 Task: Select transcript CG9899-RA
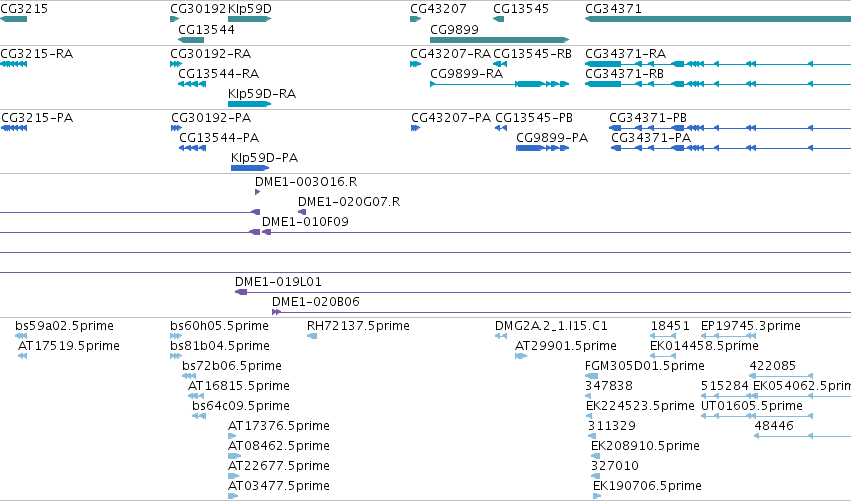click(x=466, y=74)
